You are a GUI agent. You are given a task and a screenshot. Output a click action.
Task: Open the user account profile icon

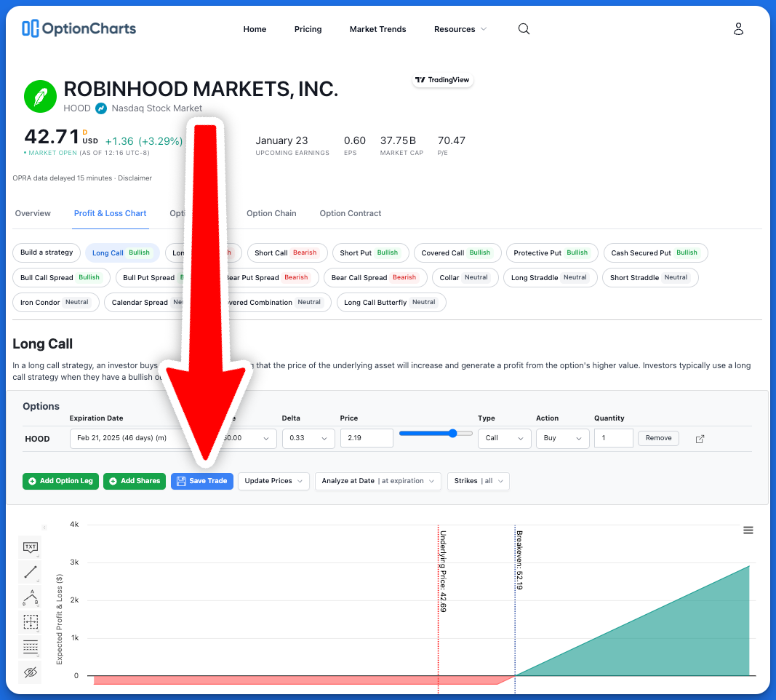pyautogui.click(x=738, y=29)
